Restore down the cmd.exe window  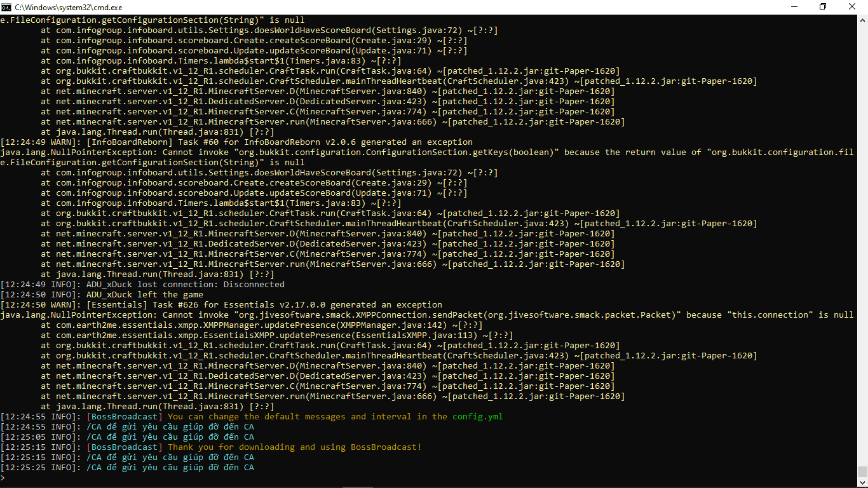pos(823,7)
